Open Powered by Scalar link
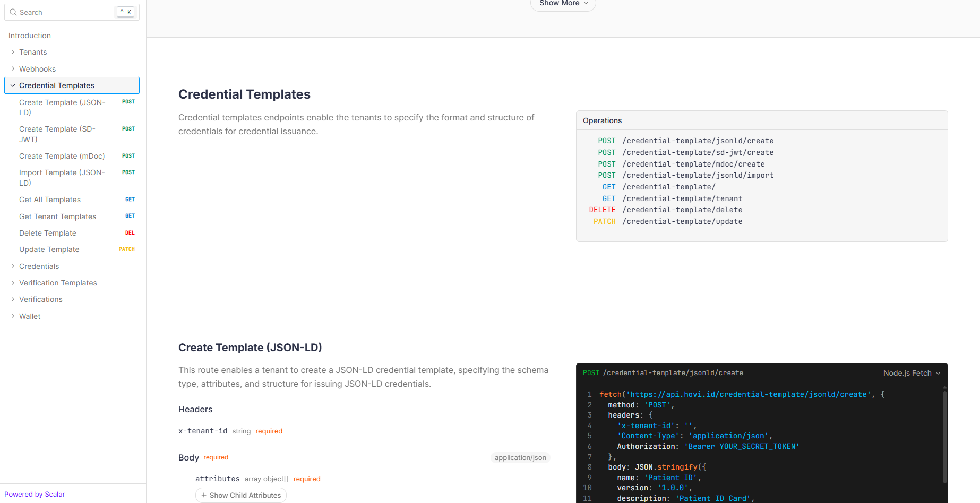980x503 pixels. (35, 494)
